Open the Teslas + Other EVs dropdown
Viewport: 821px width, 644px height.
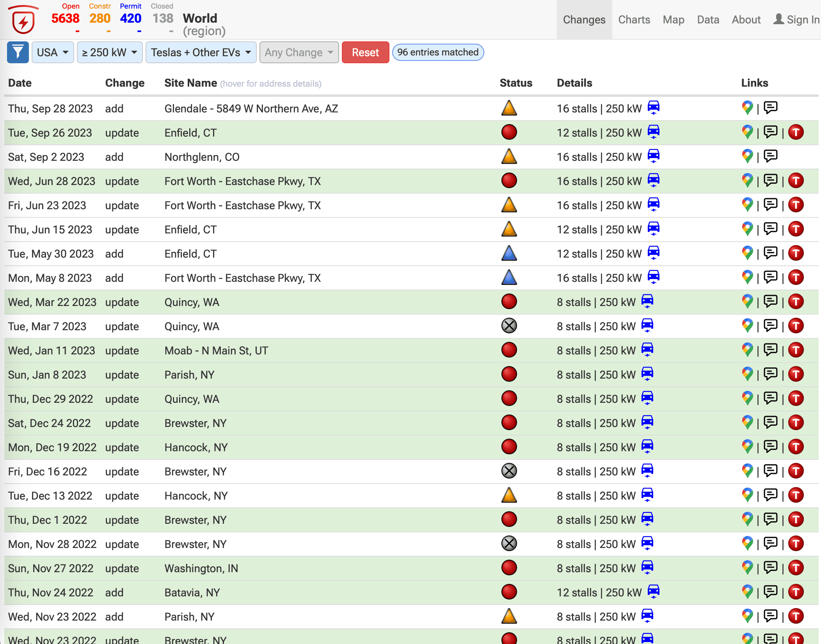[x=201, y=52]
